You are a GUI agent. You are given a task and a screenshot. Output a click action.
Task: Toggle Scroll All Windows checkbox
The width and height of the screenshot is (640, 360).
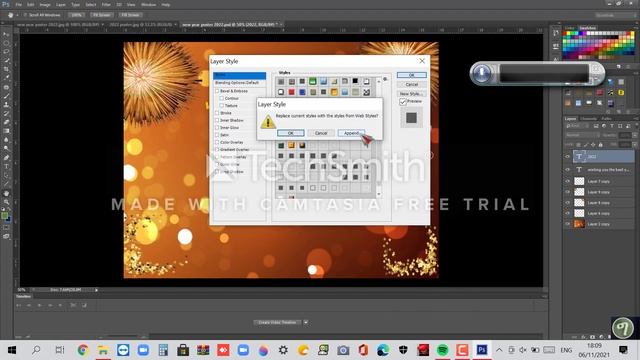click(x=25, y=15)
